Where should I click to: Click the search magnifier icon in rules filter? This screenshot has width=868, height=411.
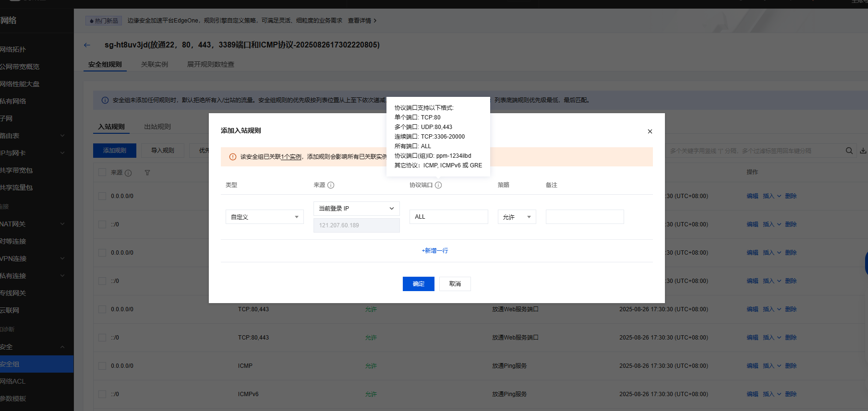coord(849,151)
